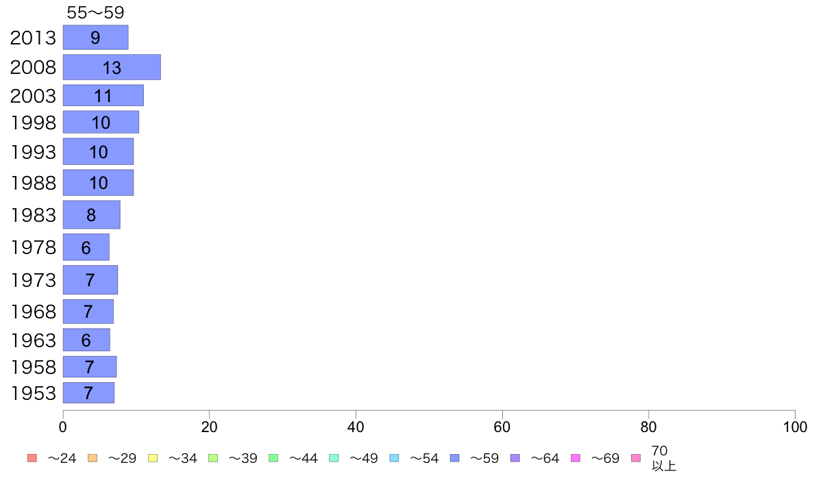Click the blue ~59 legend swatch
The height and width of the screenshot is (504, 814).
pos(455,458)
